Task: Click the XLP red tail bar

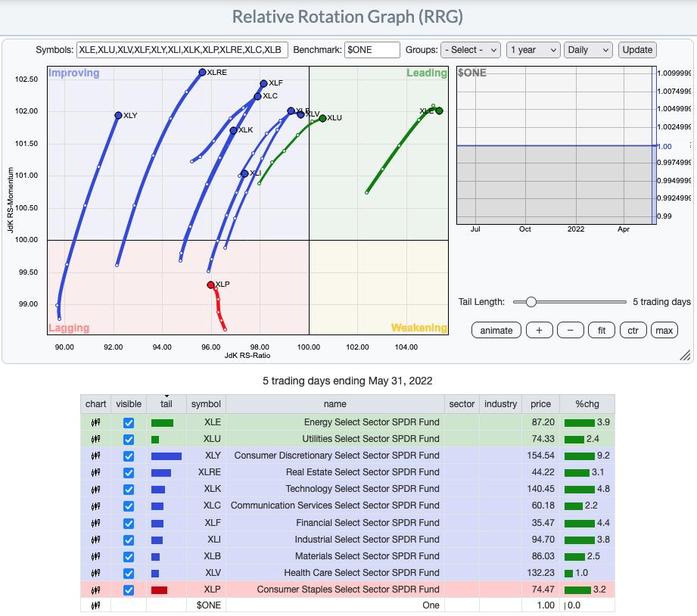Action: 159,590
